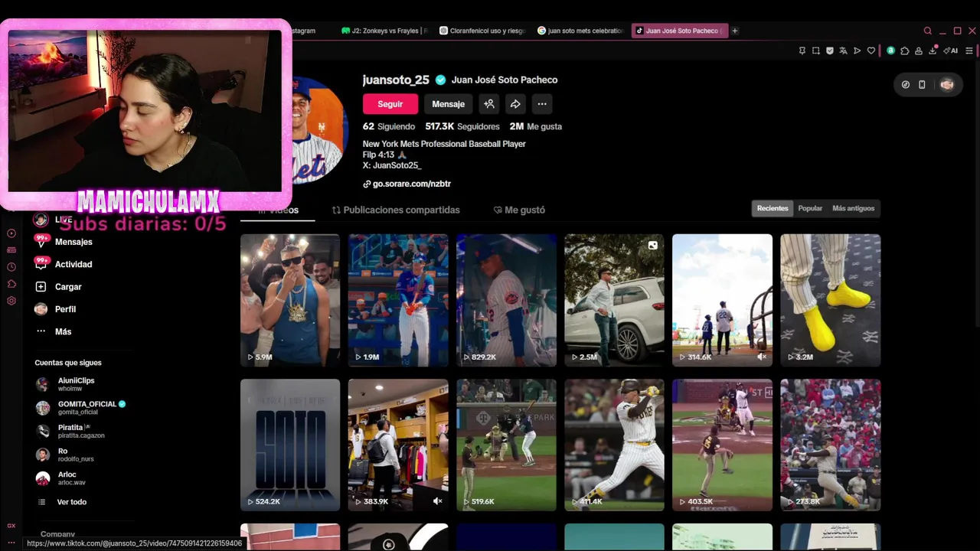Open the yellow cleats video with 3.2M views
This screenshot has width=980, height=551.
(830, 300)
